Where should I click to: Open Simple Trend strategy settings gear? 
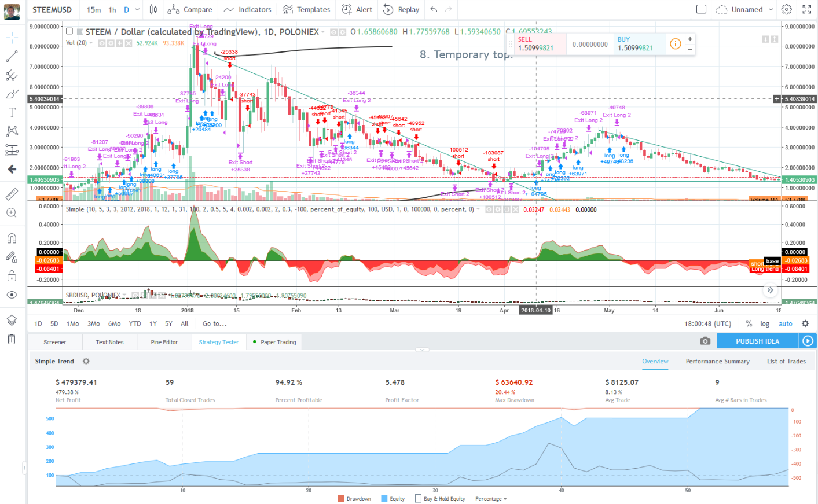[x=86, y=361]
